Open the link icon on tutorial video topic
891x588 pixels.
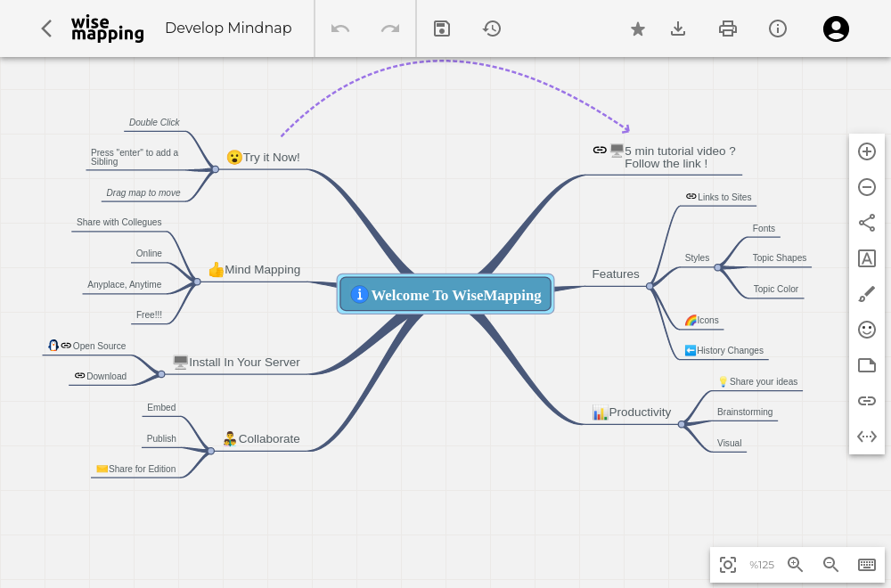pyautogui.click(x=600, y=150)
